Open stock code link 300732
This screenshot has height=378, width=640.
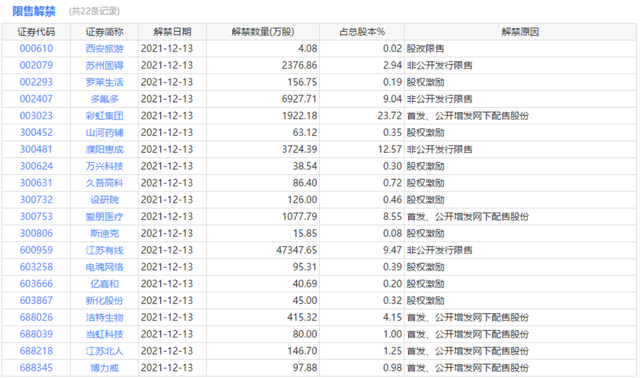point(36,200)
